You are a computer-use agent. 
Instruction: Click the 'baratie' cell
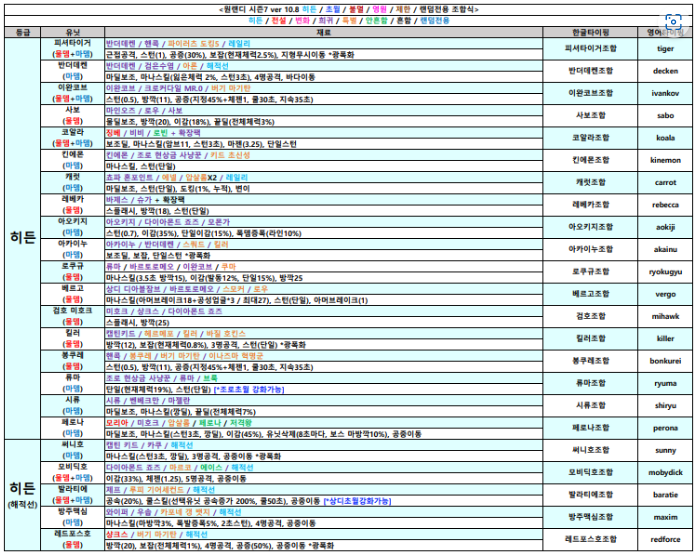click(x=665, y=495)
